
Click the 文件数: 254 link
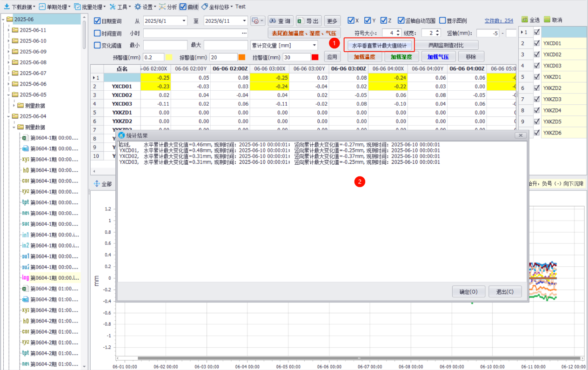(x=499, y=21)
